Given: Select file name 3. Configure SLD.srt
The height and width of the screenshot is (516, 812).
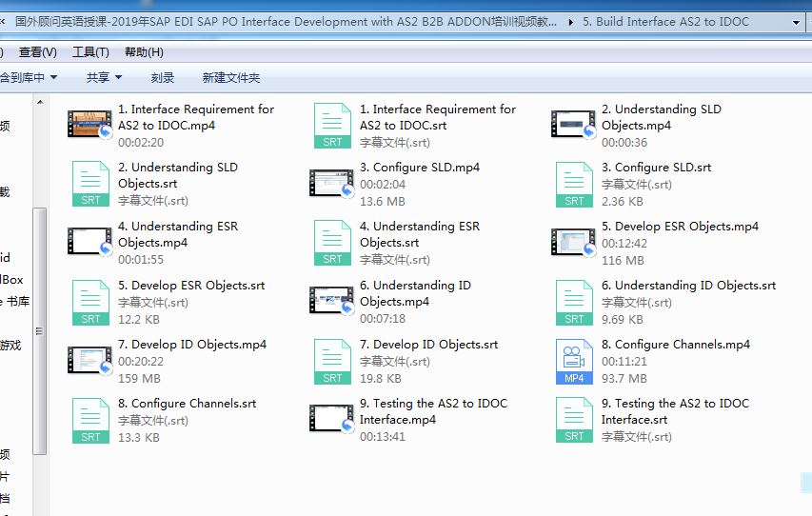Looking at the screenshot, I should click(x=656, y=168).
